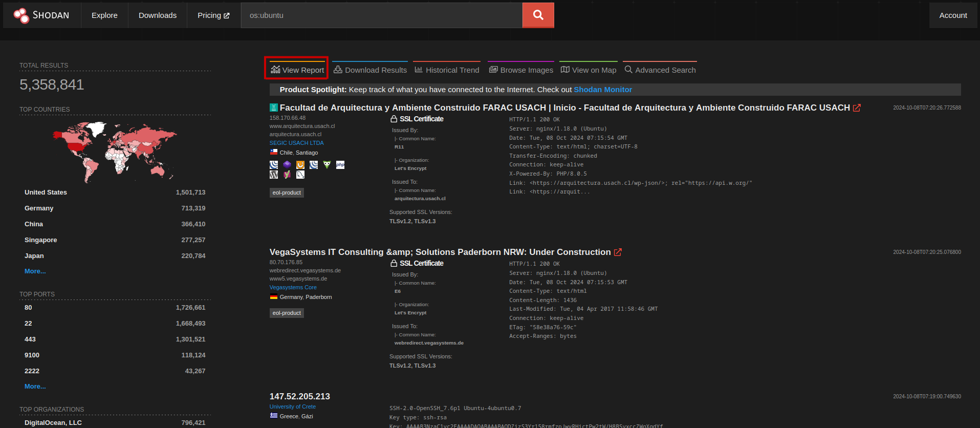The image size is (980, 428).
Task: Switch to the Historical Trend tab
Action: coord(447,69)
